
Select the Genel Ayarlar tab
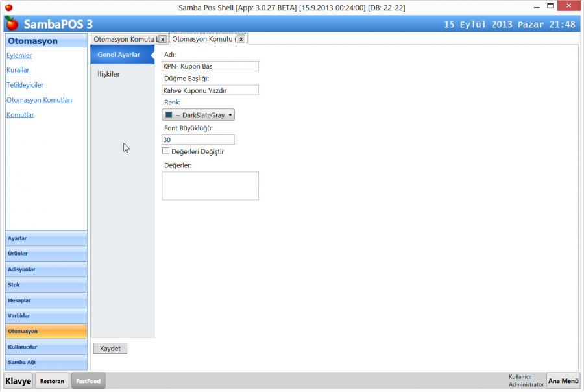point(119,55)
